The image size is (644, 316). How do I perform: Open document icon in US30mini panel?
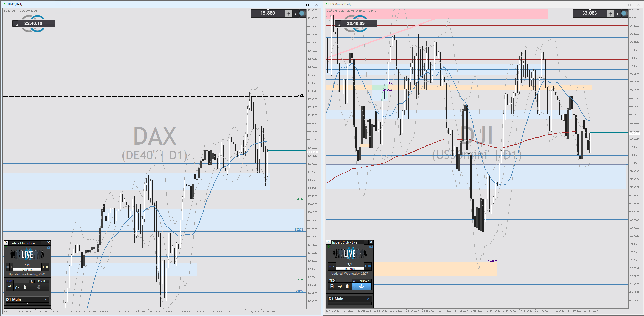tap(332, 286)
